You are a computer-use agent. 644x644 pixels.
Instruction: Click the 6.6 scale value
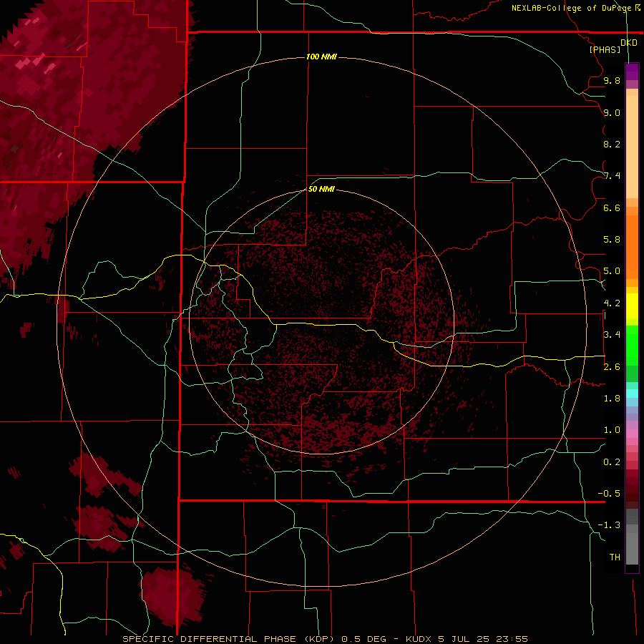[x=612, y=208]
